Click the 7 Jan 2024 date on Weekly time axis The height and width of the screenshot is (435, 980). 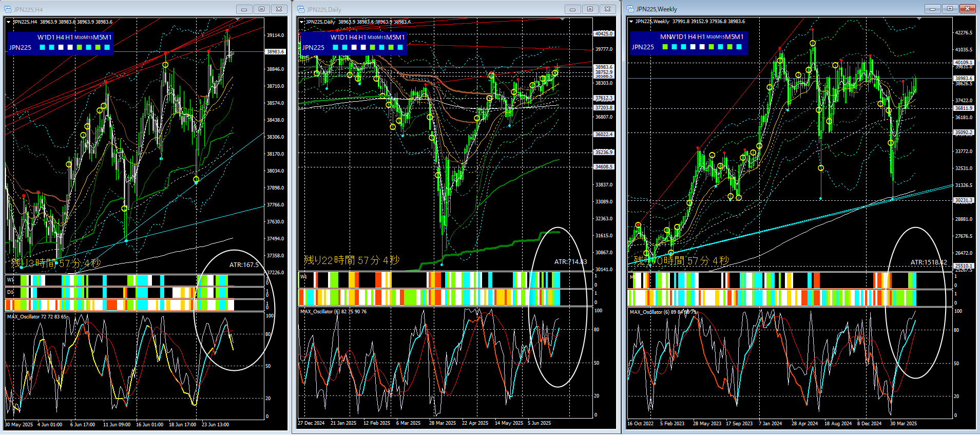tap(770, 424)
